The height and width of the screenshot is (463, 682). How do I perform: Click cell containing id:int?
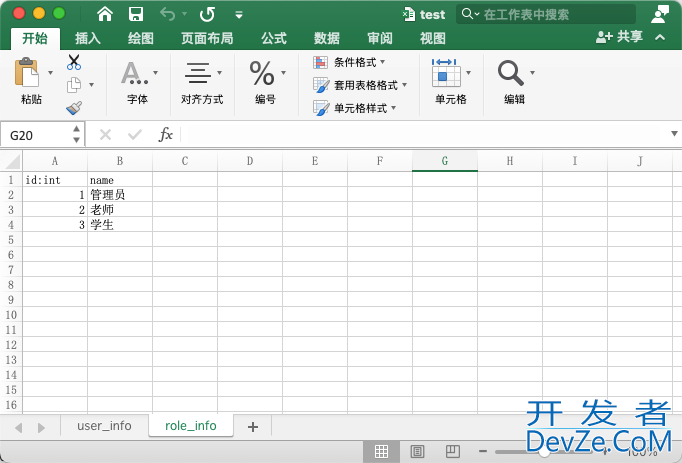point(55,180)
